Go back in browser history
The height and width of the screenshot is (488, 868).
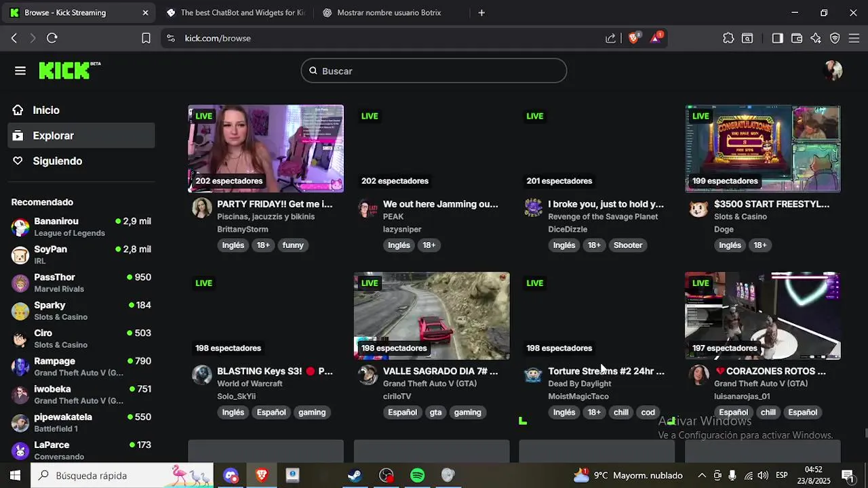pos(14,39)
